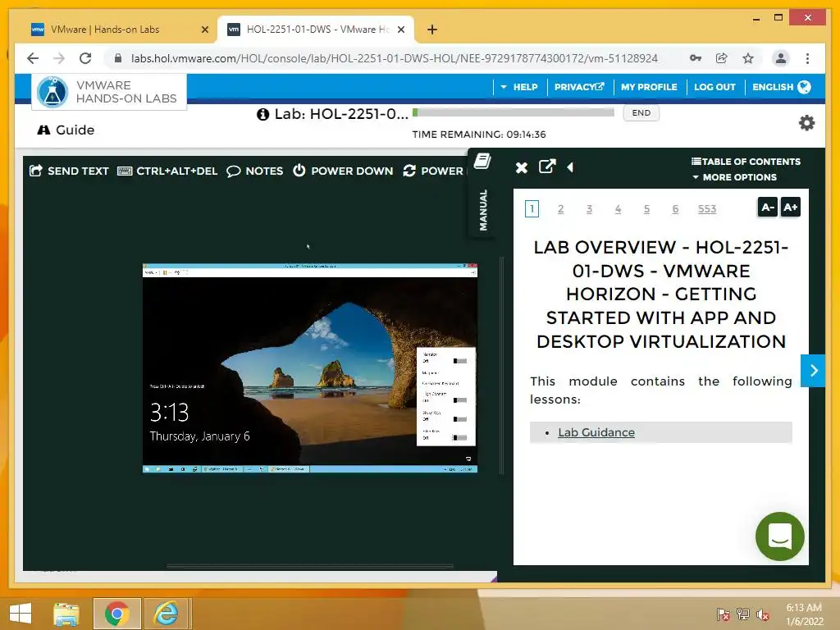
Task: Increase manual font size A+
Action: pos(790,208)
